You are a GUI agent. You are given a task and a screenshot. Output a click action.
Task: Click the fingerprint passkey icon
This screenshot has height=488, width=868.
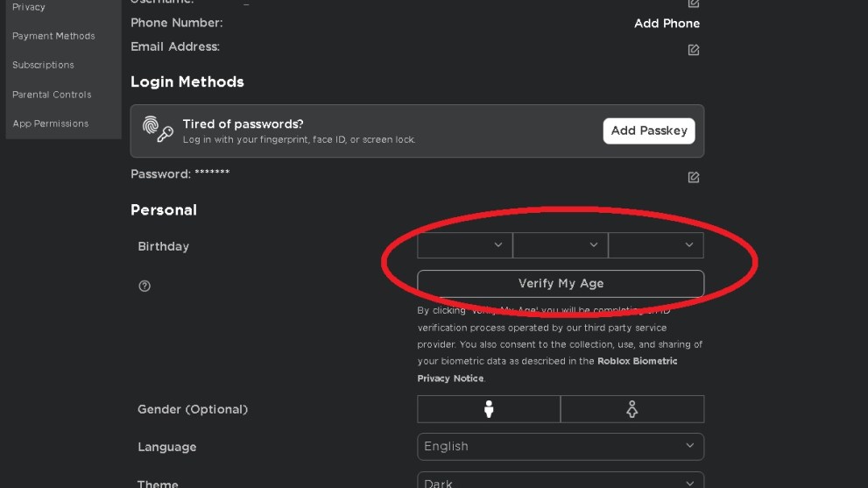(x=158, y=129)
